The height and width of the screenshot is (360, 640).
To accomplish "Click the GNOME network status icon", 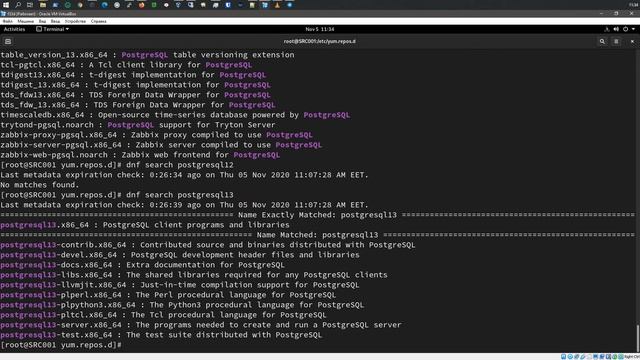I will (x=607, y=29).
